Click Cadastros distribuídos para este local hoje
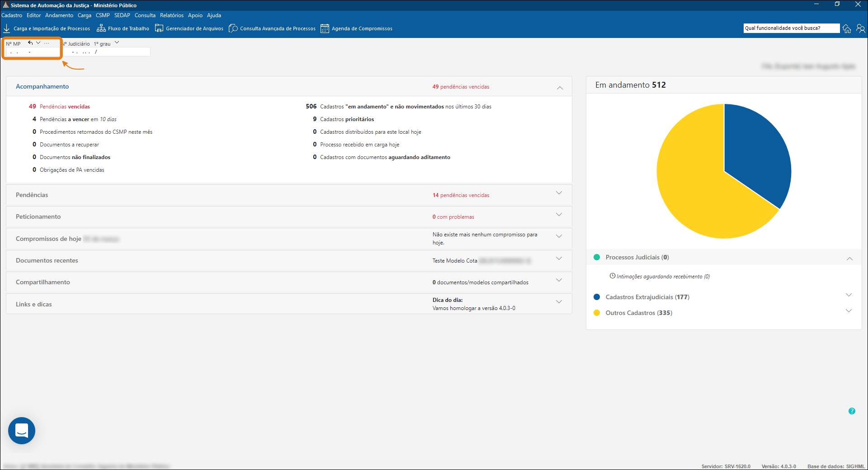Image resolution: width=868 pixels, height=470 pixels. tap(367, 132)
